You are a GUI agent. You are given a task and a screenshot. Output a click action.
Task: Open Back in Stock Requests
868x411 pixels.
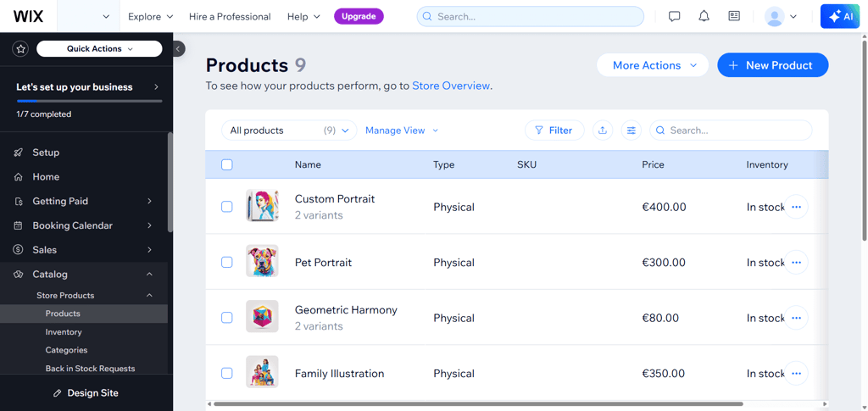point(90,369)
